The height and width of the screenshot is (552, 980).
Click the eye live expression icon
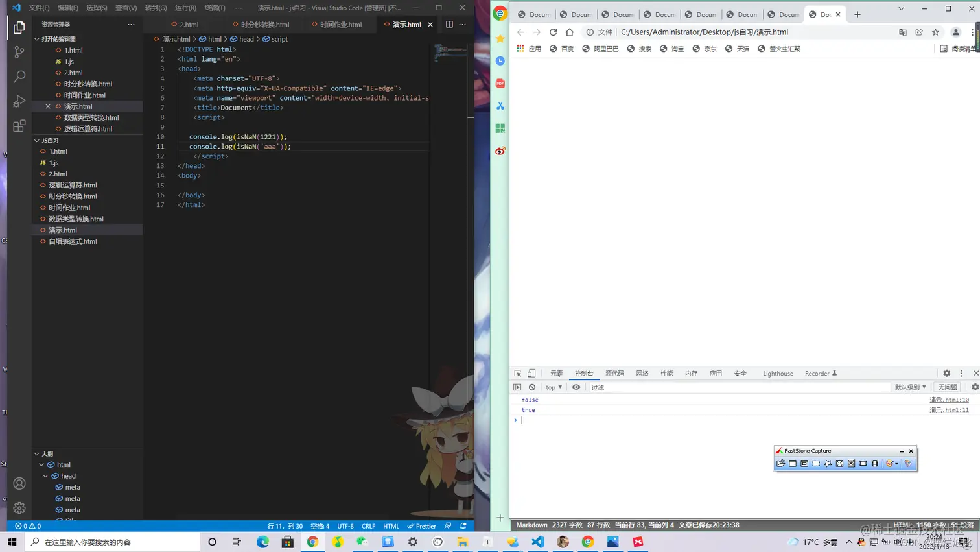click(x=576, y=387)
